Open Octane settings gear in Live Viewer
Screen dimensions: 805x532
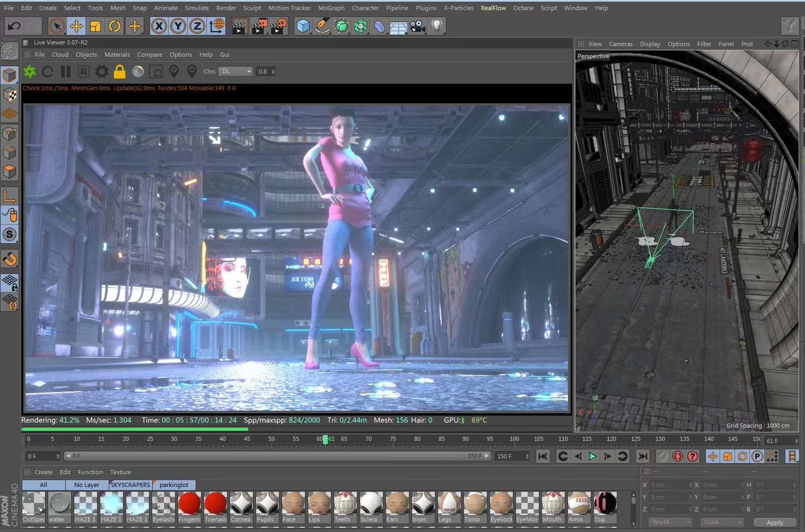[x=102, y=72]
